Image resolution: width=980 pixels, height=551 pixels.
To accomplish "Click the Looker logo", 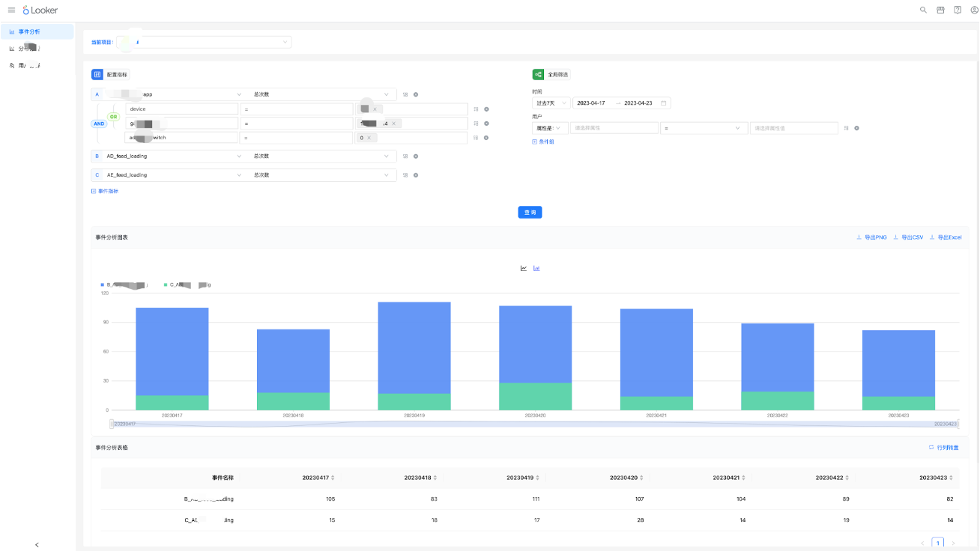I will (40, 10).
